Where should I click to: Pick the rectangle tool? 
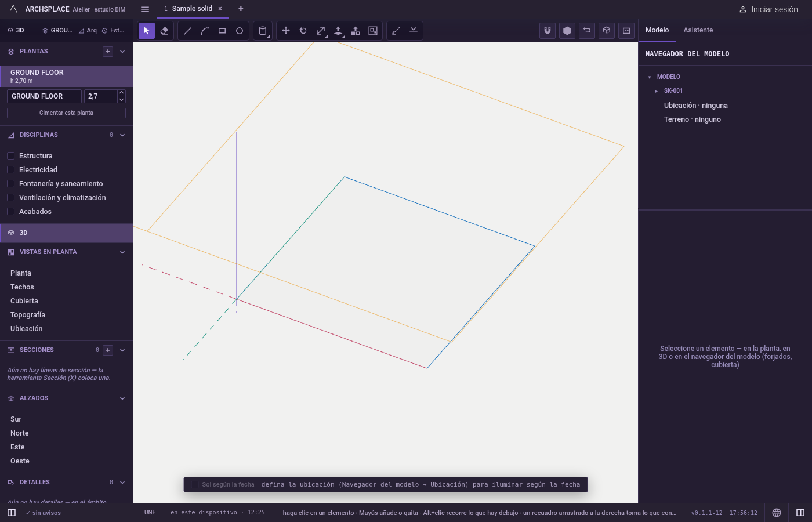pos(222,31)
